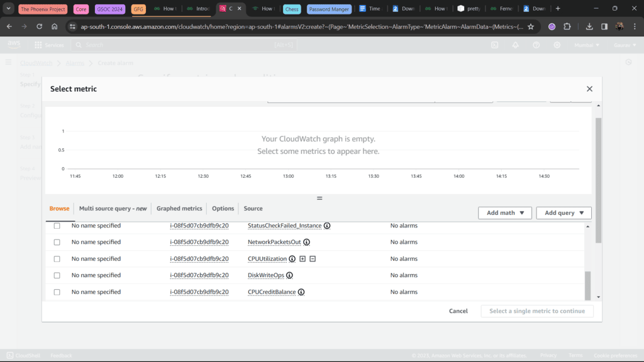Select the NetworkPacketsOut checkbox
The width and height of the screenshot is (644, 362).
pos(57,242)
